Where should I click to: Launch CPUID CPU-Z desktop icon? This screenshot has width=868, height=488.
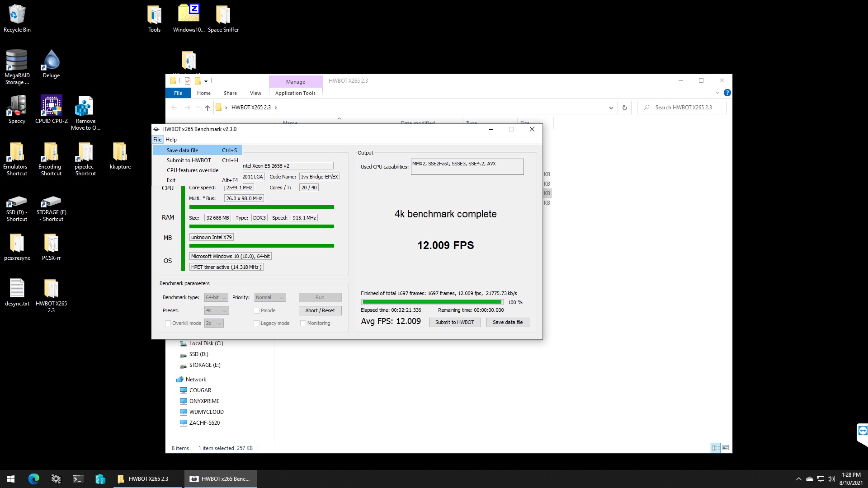click(x=51, y=109)
